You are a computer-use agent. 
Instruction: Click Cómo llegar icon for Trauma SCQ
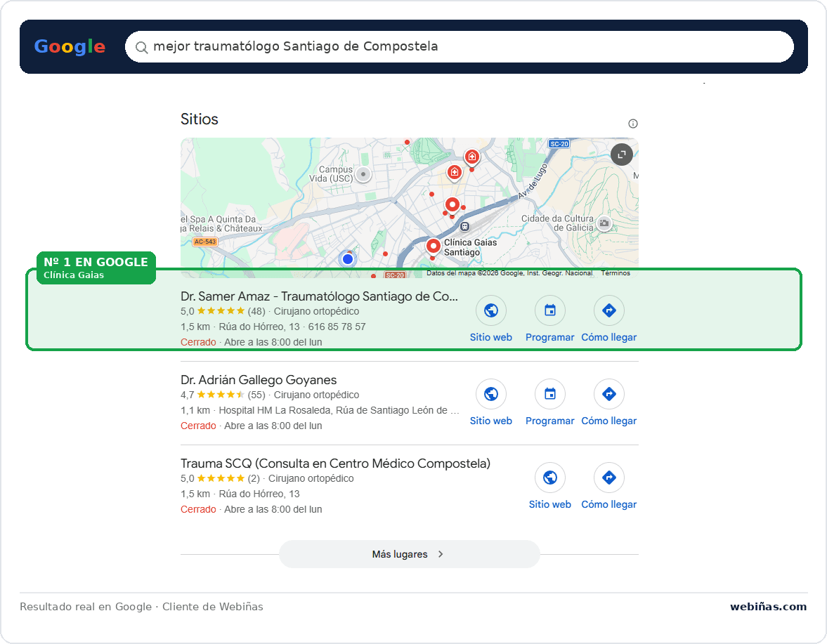pyautogui.click(x=609, y=478)
